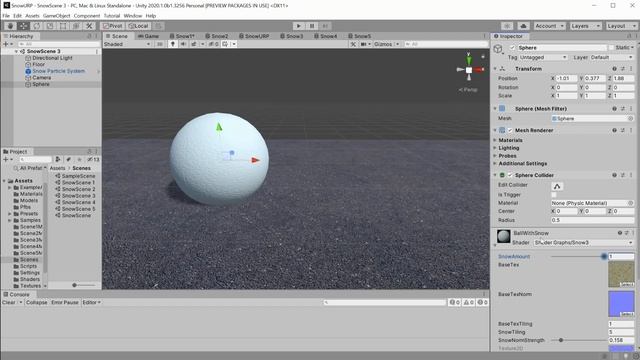This screenshot has width=640, height=360.
Task: Open custom editor tools wrench icon
Action: click(x=89, y=26)
